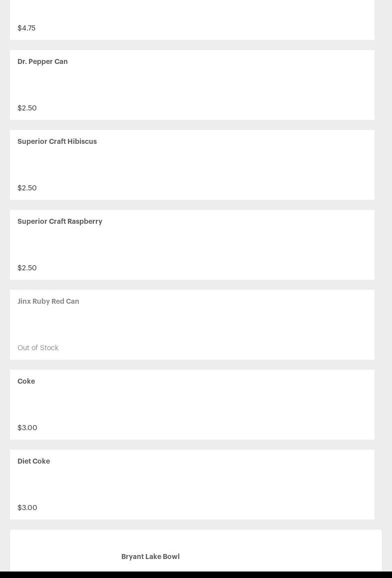Click the Dr. Pepper Can $2.50 price

pyautogui.click(x=27, y=108)
